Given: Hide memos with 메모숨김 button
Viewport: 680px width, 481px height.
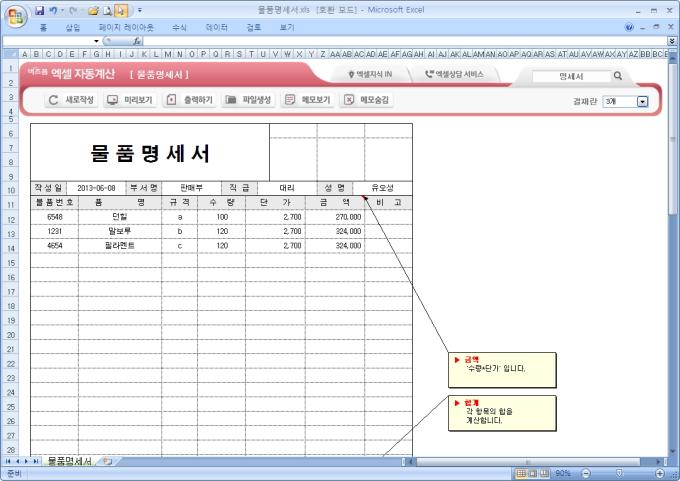Looking at the screenshot, I should point(366,100).
